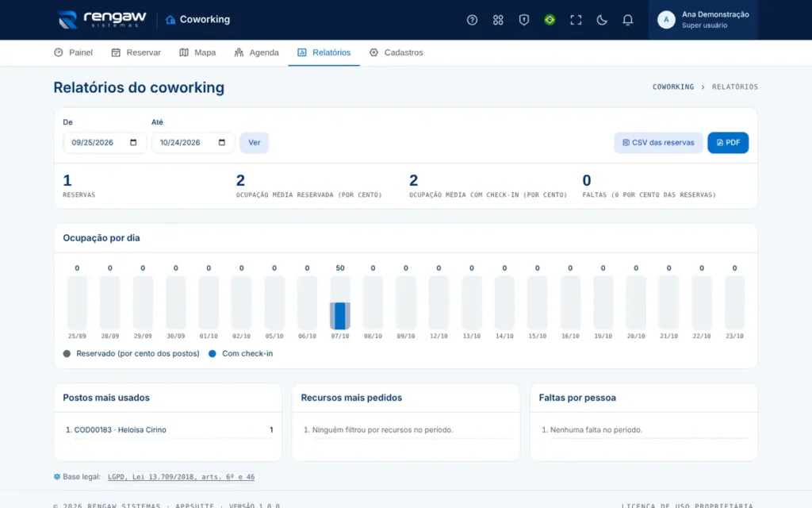Screen dimensions: 812x508
Task: Click the Até date field 10/24/2026
Action: click(193, 143)
